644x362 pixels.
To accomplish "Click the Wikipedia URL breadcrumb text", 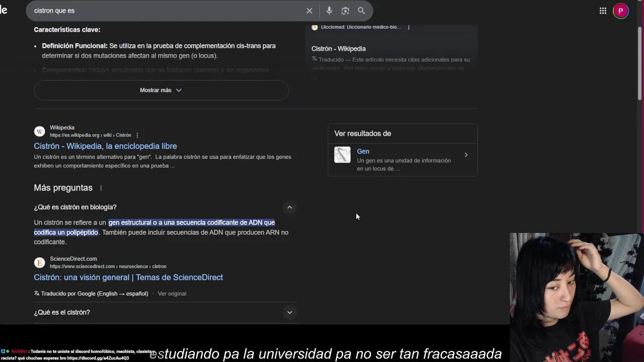I will (x=91, y=135).
